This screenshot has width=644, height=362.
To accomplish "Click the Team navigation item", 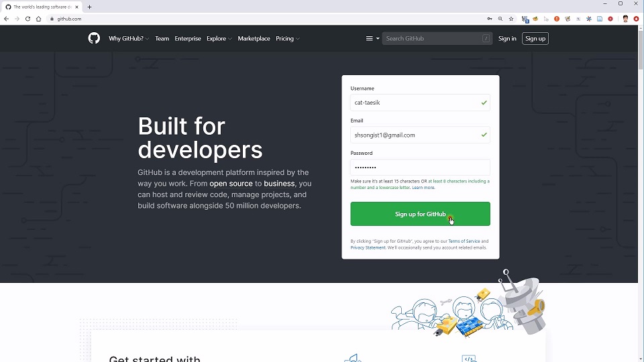I will tap(162, 39).
